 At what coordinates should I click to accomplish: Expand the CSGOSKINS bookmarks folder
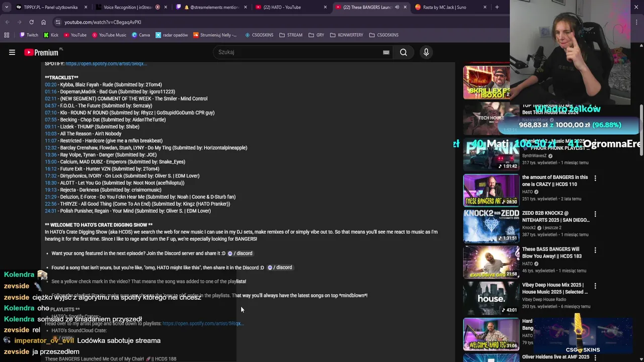[384, 35]
